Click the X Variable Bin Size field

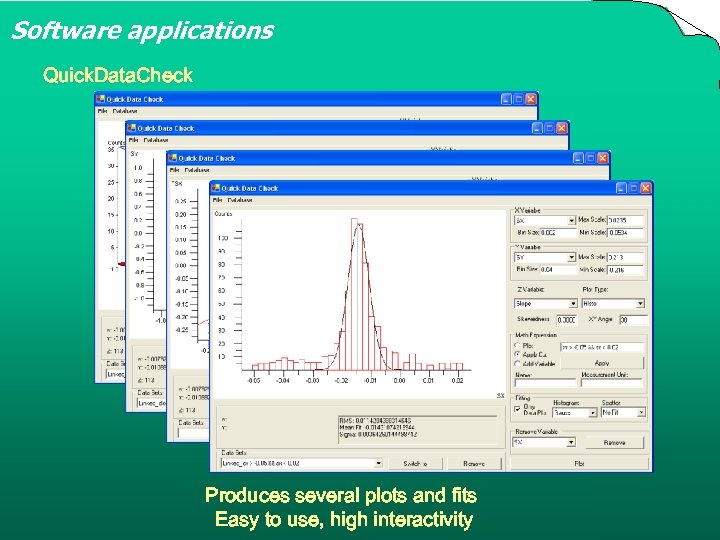557,233
